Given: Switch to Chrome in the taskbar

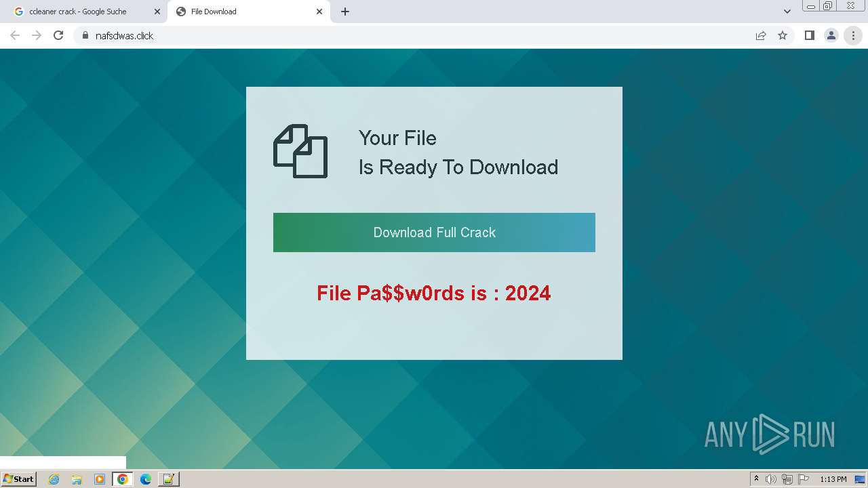Looking at the screenshot, I should 123,479.
